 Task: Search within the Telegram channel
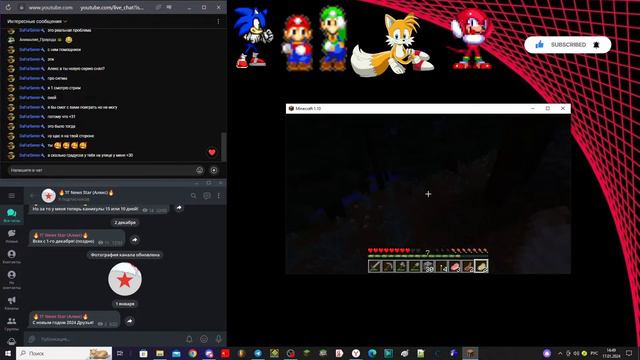193,196
